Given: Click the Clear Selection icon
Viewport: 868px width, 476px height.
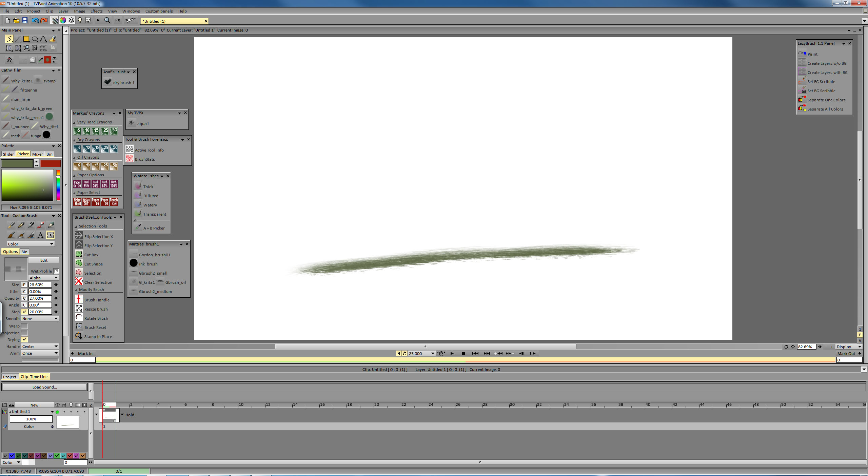Looking at the screenshot, I should point(79,282).
